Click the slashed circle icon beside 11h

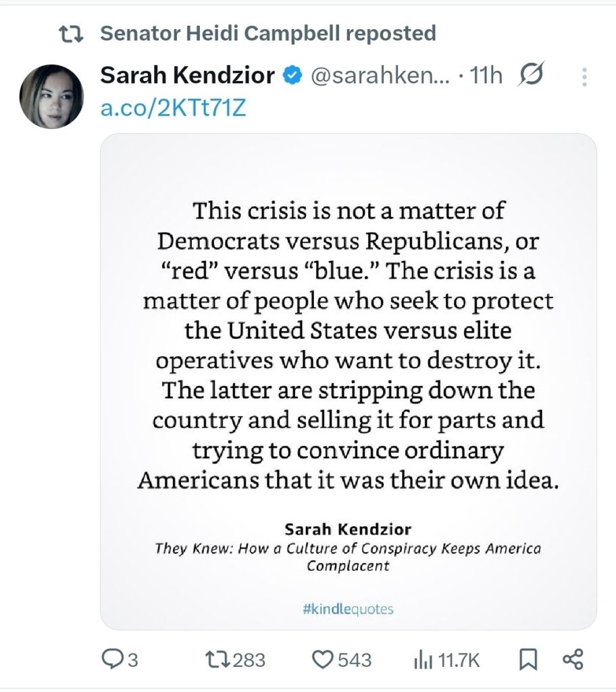coord(530,75)
